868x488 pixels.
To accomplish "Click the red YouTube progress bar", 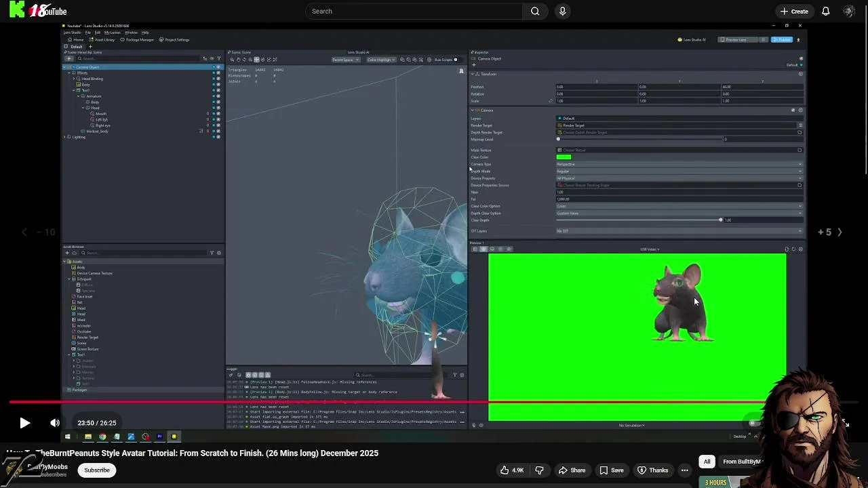I will coord(387,402).
